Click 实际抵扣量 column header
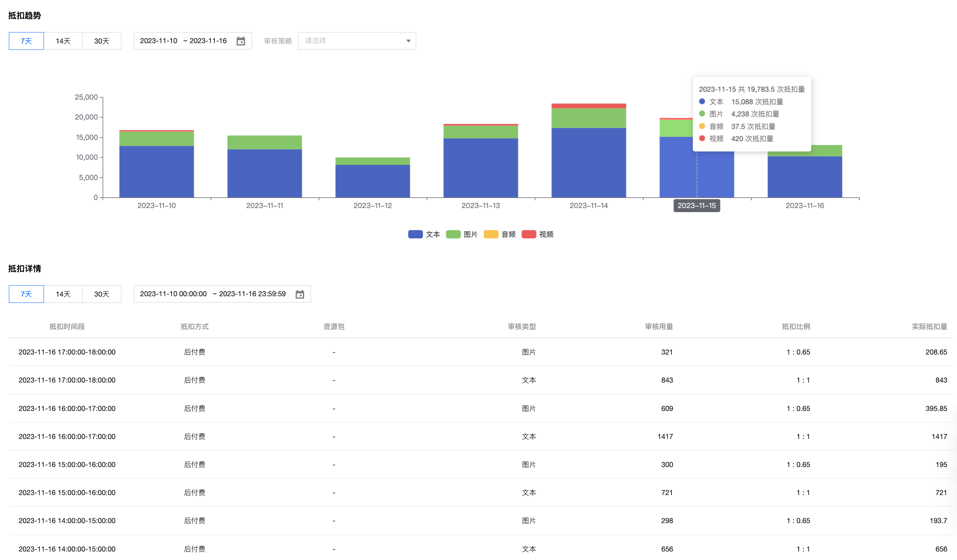Screen dimensions: 957x560 pos(930,327)
